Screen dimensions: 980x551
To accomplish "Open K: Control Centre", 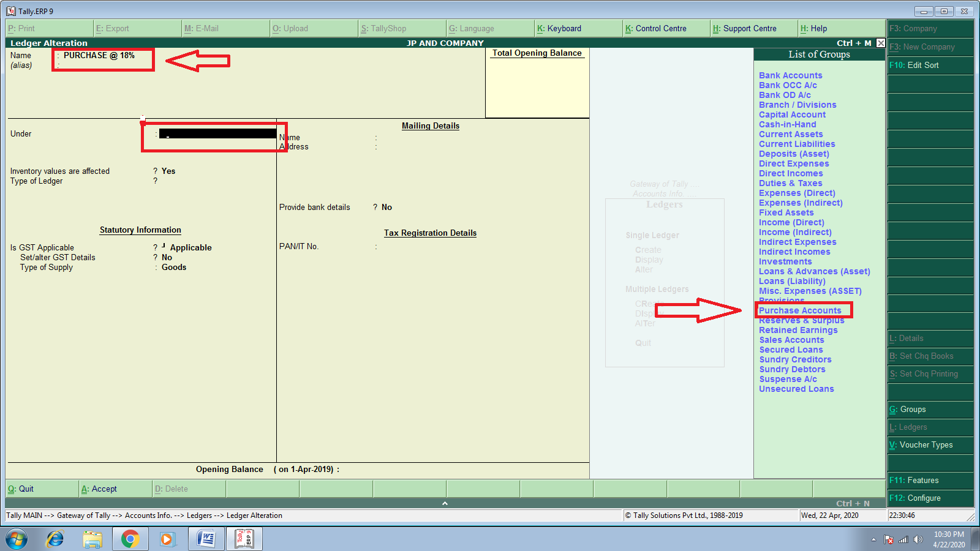I will pyautogui.click(x=666, y=28).
